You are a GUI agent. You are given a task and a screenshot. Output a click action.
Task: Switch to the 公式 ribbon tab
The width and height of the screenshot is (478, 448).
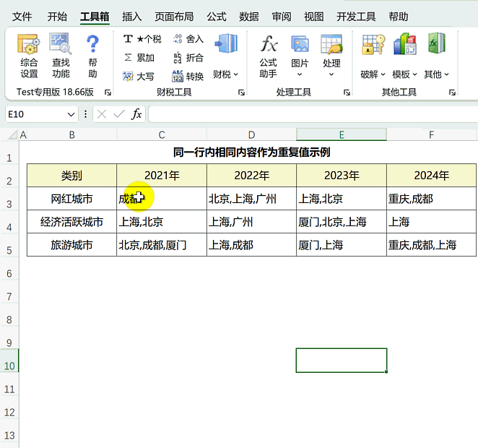[x=216, y=17]
